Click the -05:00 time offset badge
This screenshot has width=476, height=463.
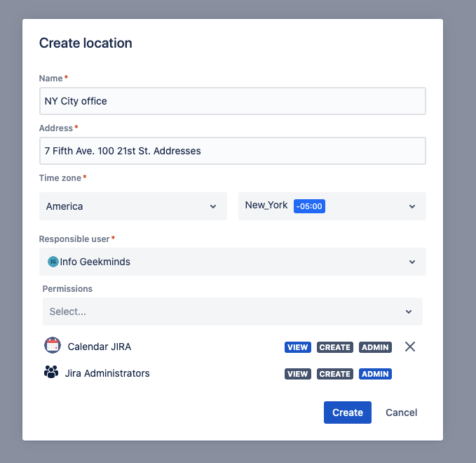click(x=309, y=206)
